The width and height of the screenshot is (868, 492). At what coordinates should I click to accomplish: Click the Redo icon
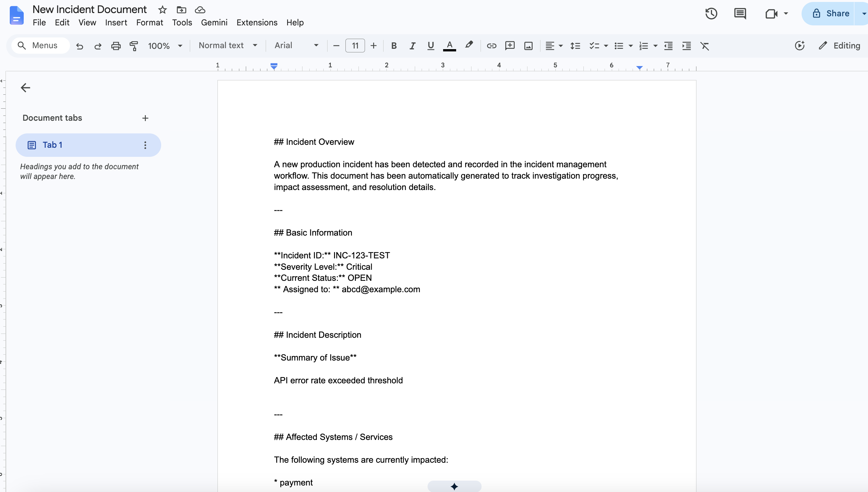[x=98, y=46]
